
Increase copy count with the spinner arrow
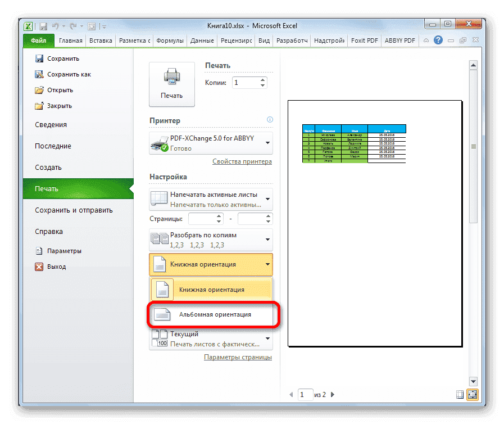pyautogui.click(x=262, y=79)
